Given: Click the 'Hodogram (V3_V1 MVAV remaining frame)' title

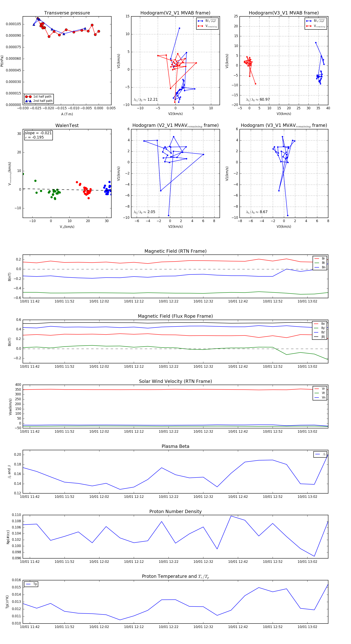Looking at the screenshot, I should point(284,125).
